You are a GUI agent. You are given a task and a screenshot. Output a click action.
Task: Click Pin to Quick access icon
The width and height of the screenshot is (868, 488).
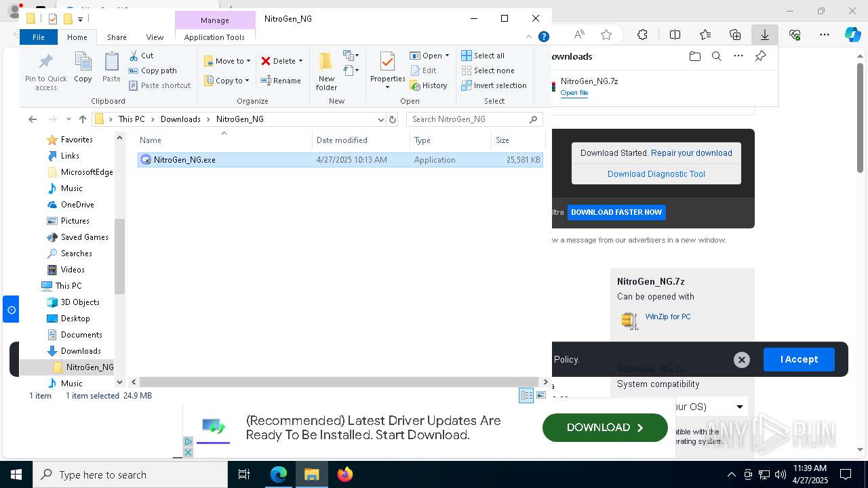pos(45,71)
